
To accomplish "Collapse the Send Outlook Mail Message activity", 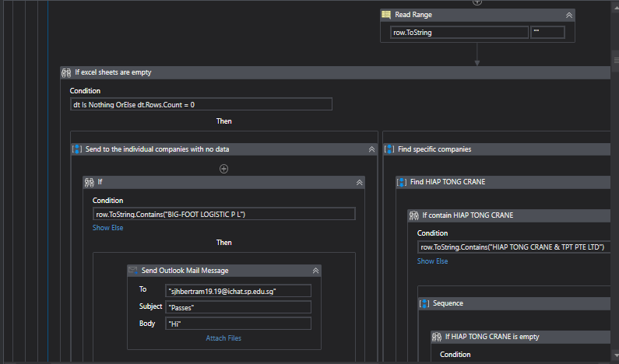I will 315,271.
